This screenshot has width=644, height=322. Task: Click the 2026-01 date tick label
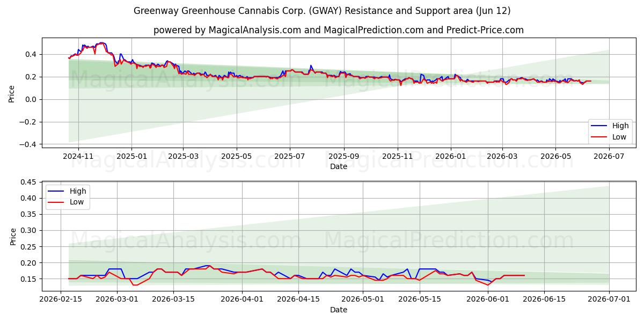click(x=450, y=156)
